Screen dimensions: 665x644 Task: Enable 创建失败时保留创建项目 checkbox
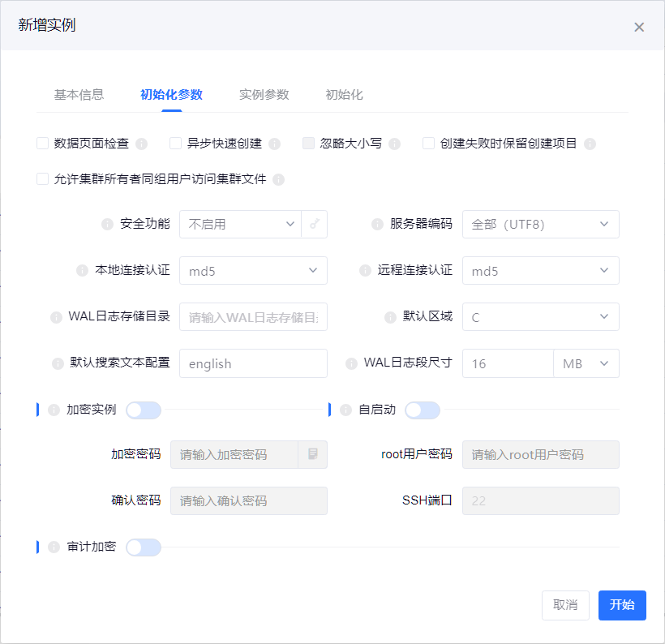[x=429, y=144]
